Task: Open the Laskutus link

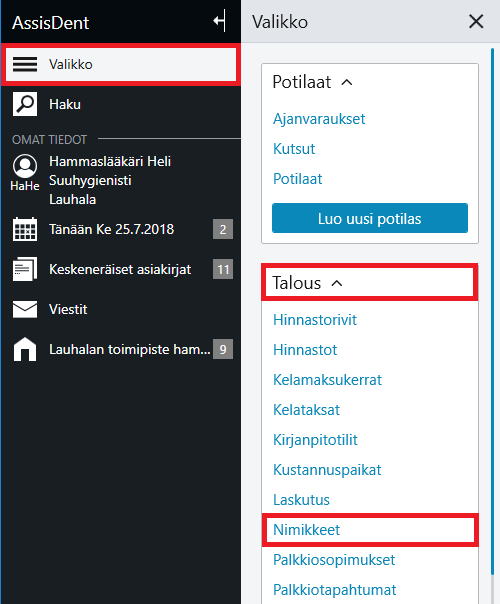Action: pos(301,500)
